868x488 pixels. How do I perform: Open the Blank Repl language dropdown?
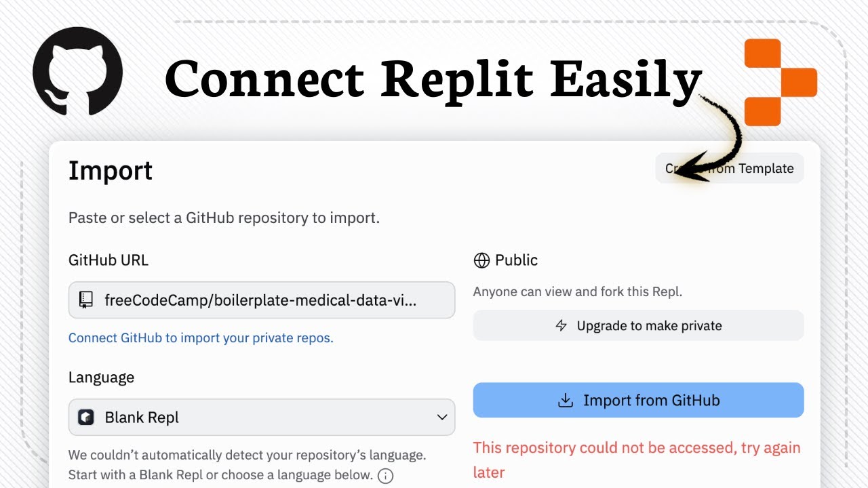(x=261, y=417)
